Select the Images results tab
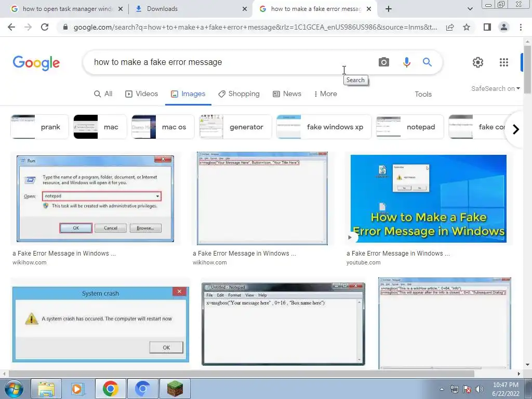 [x=188, y=94]
